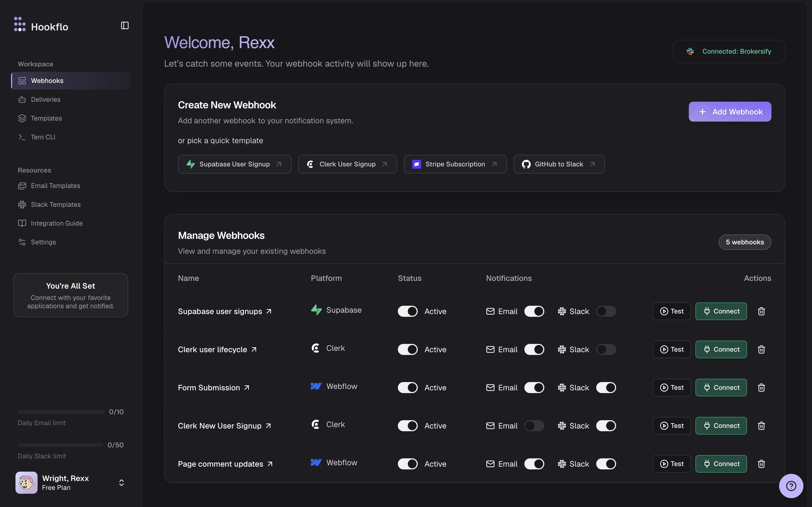This screenshot has width=812, height=507.
Task: Click the 5 webhooks count badge
Action: (745, 242)
